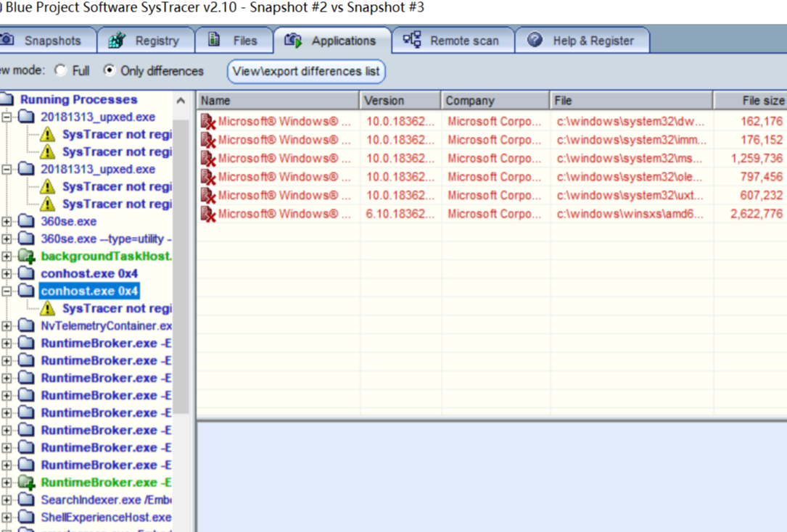Click deleted-module icon in the 797,456 row

(x=207, y=177)
